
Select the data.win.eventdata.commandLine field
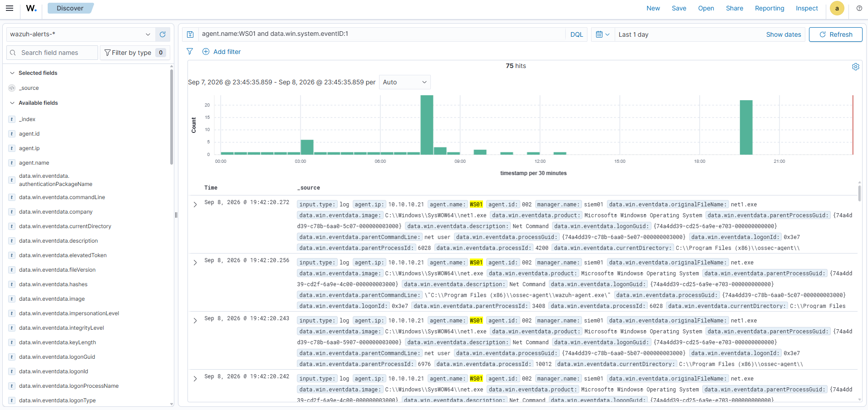62,197
